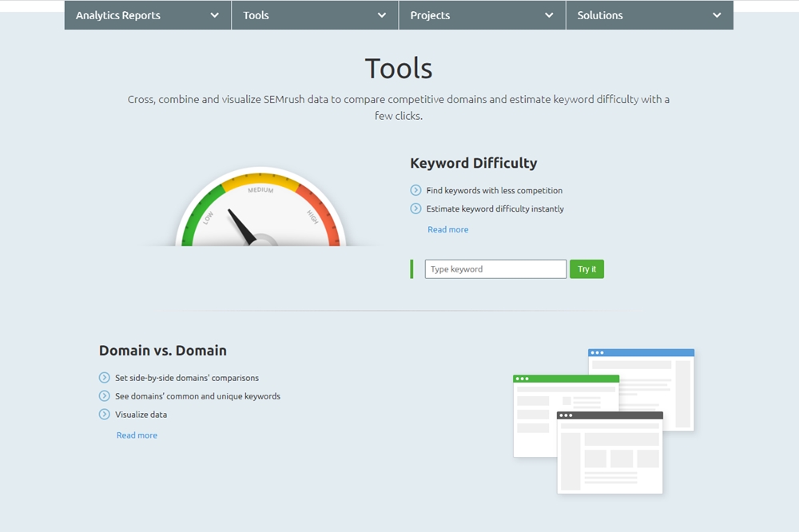Image resolution: width=799 pixels, height=532 pixels.
Task: Click the keyword difficulty gauge illustration
Action: pyautogui.click(x=260, y=209)
